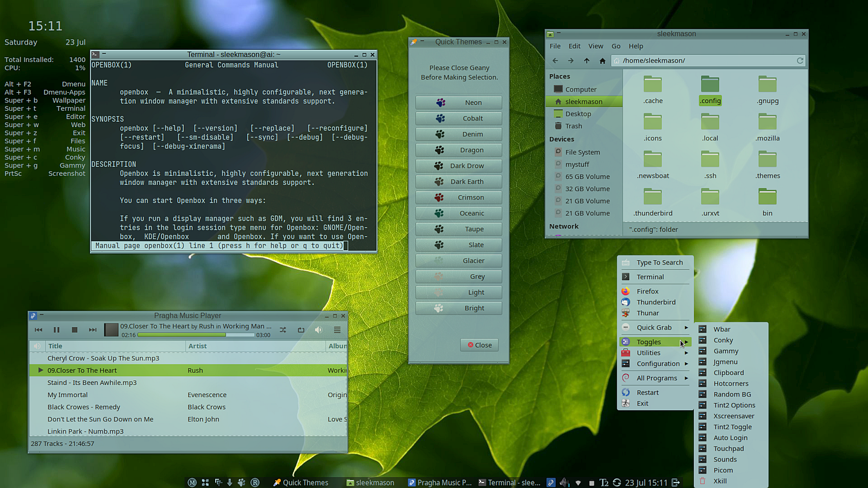This screenshot has height=488, width=868.
Task: Apply the Neon quick theme
Action: pos(459,102)
